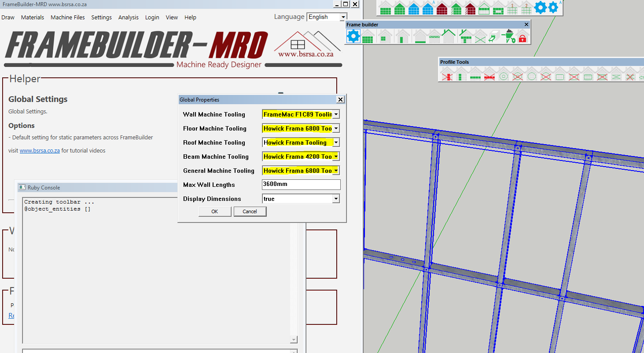The height and width of the screenshot is (353, 644).
Task: Click the green house icon with diagonal hatching
Action: (x=456, y=8)
